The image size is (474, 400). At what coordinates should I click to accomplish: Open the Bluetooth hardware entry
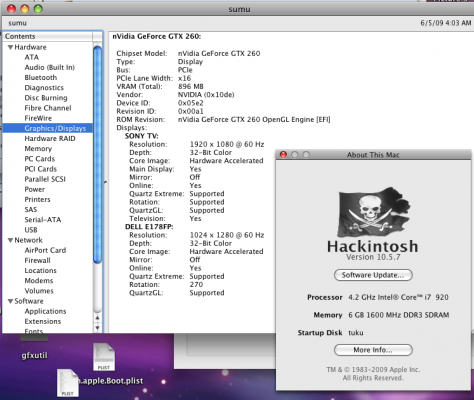pyautogui.click(x=41, y=78)
